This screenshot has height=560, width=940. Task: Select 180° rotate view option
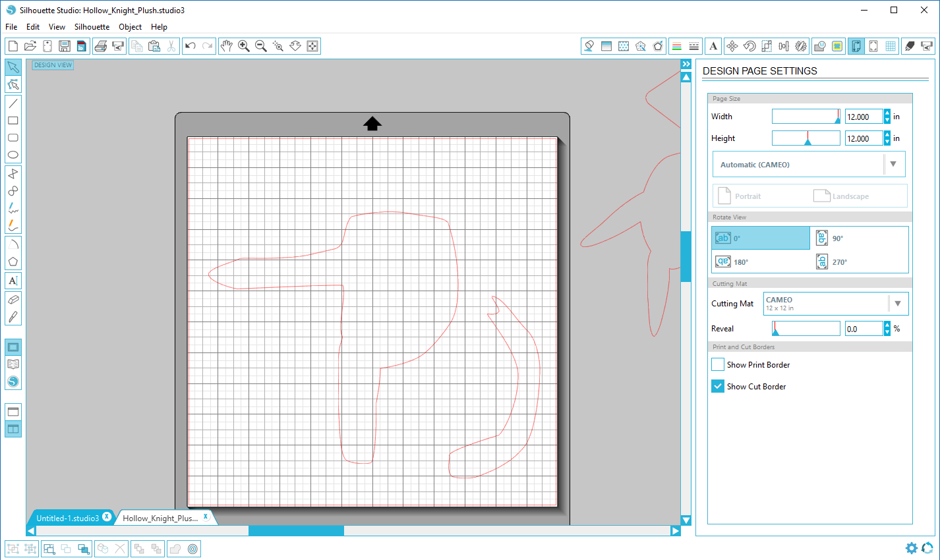[761, 262]
